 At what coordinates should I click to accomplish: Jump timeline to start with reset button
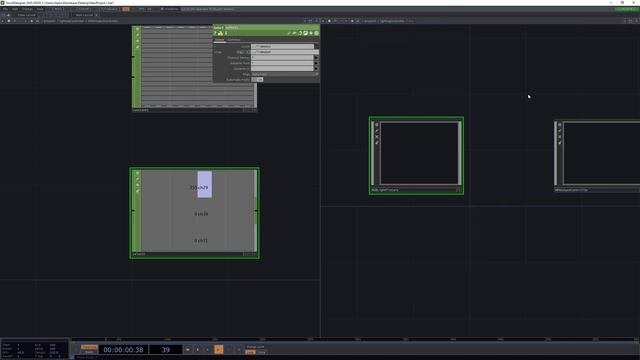188,349
